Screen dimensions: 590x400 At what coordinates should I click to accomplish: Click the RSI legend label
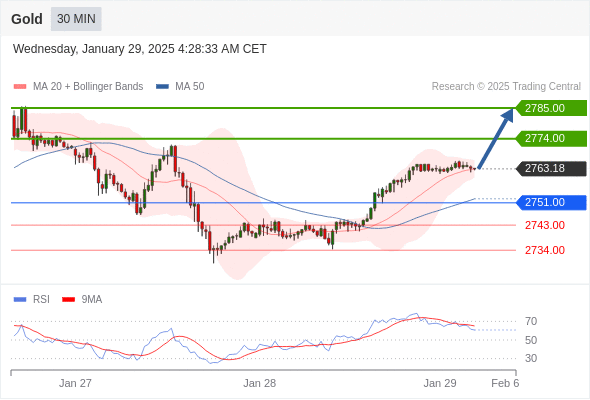[x=41, y=300]
